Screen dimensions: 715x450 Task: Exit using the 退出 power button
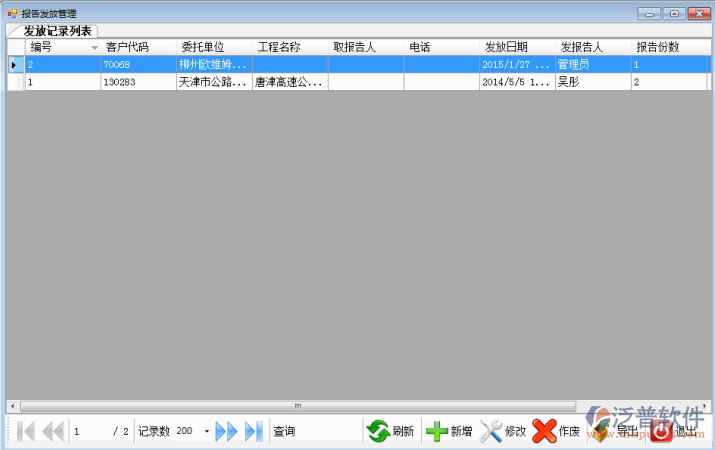[673, 431]
